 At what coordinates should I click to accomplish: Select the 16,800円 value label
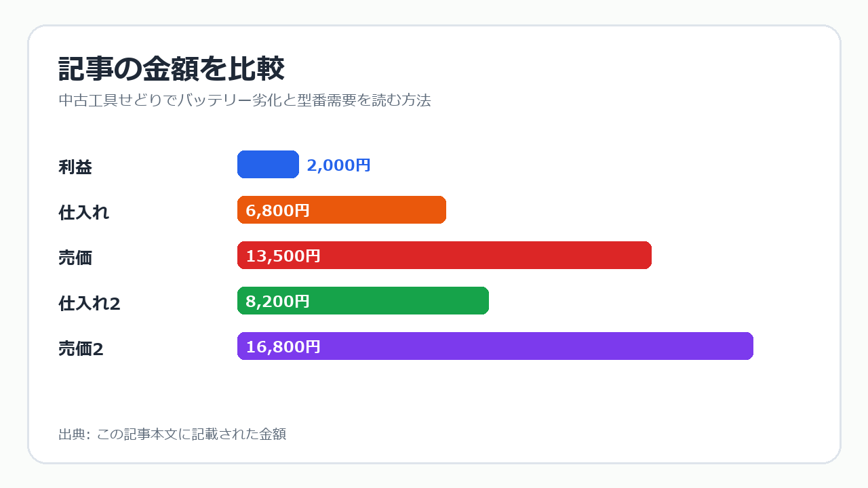pyautogui.click(x=283, y=347)
